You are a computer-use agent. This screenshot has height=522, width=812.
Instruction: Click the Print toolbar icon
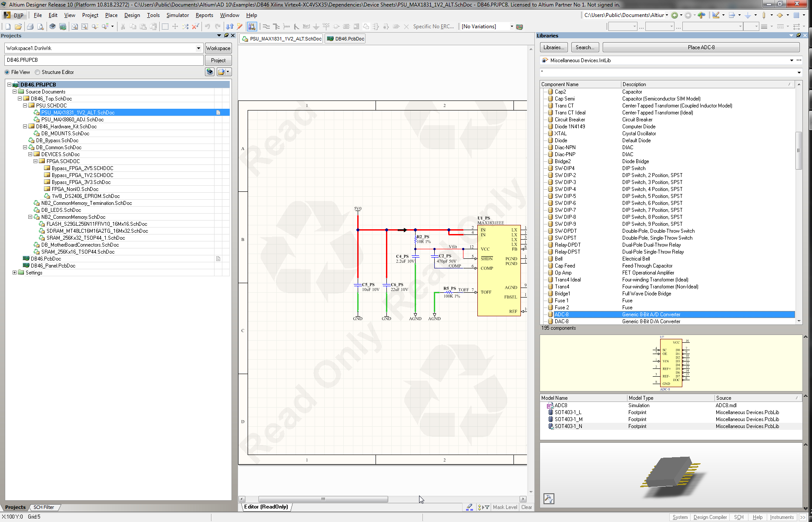click(30, 27)
